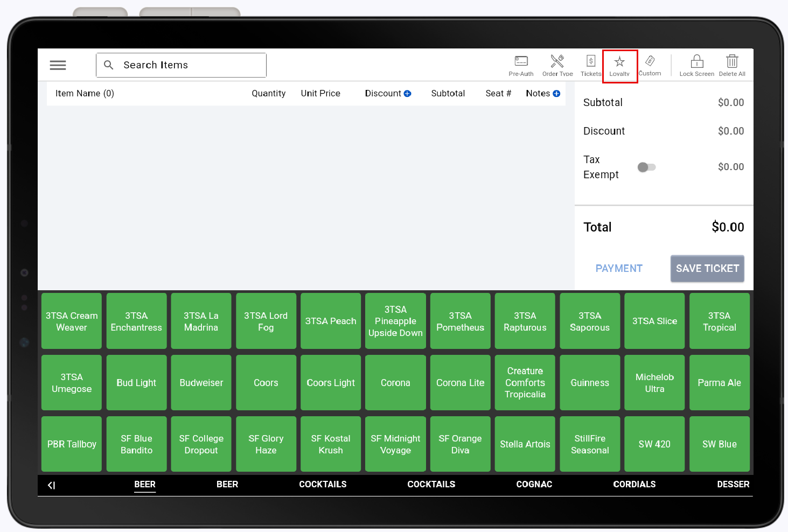Tap SF Kostal Krush tile
788x532 pixels.
pyautogui.click(x=331, y=444)
